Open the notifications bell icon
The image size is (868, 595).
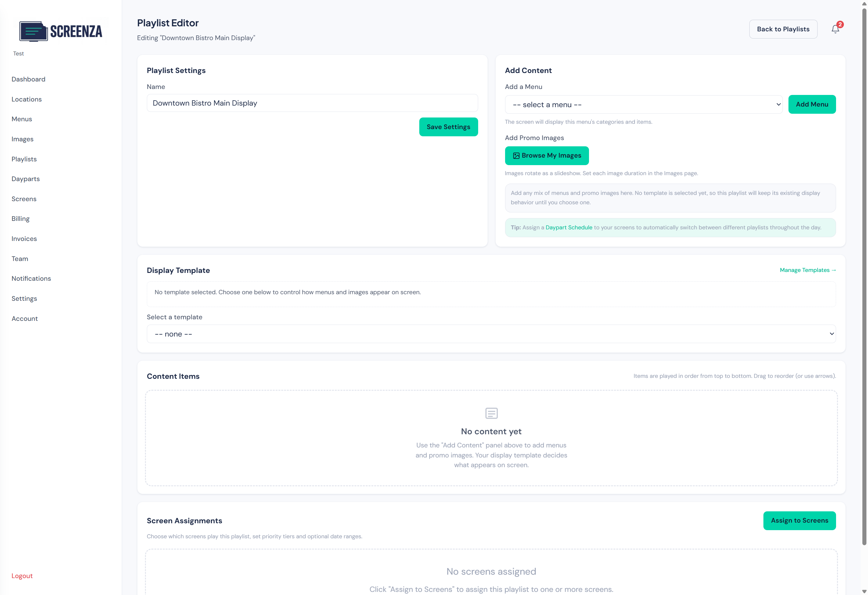[x=835, y=29]
